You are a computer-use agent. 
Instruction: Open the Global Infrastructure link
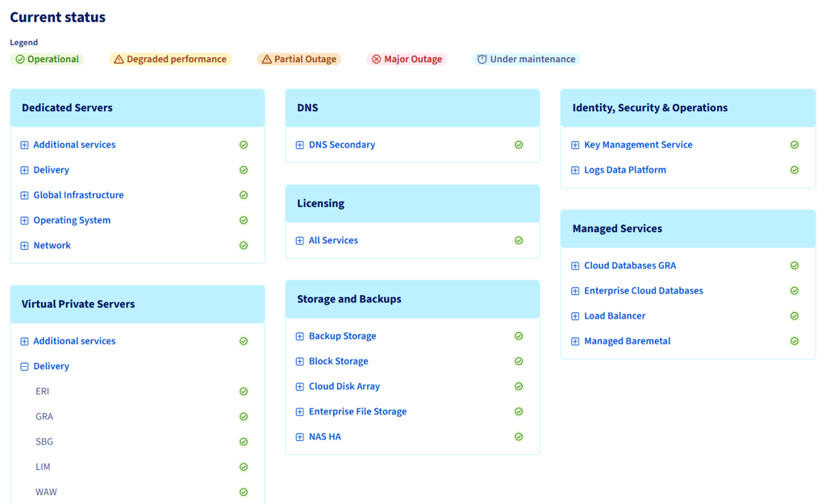78,195
